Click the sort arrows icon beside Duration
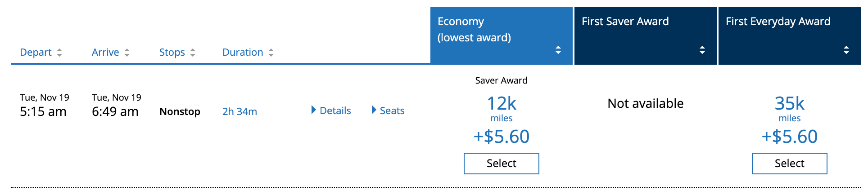Image resolution: width=868 pixels, height=195 pixels. 271,53
